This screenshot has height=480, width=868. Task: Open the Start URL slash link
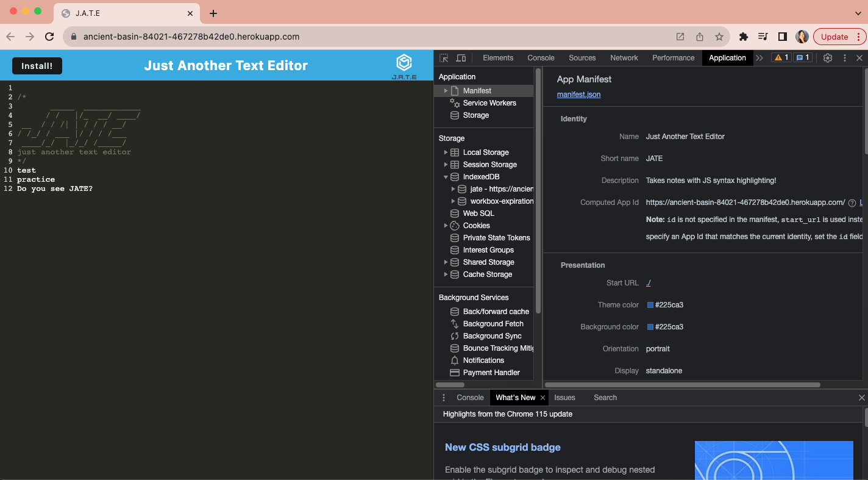[649, 283]
